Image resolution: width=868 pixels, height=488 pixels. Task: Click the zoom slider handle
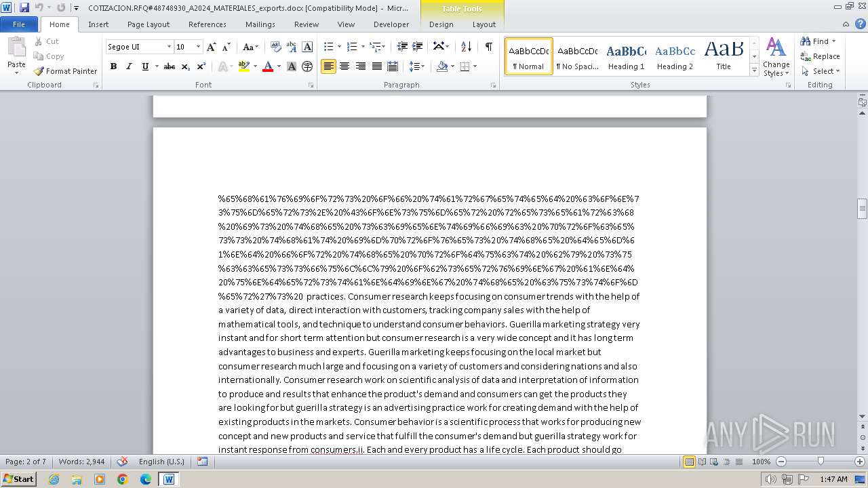821,462
